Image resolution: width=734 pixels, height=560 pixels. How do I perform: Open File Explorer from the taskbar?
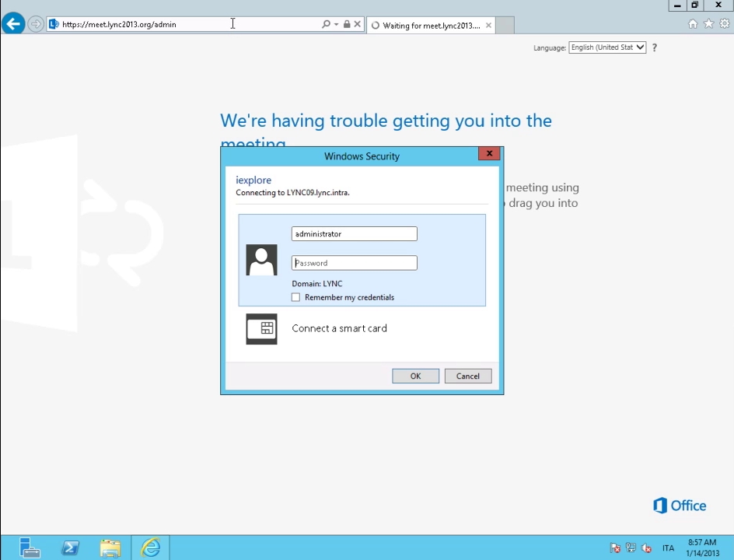110,548
